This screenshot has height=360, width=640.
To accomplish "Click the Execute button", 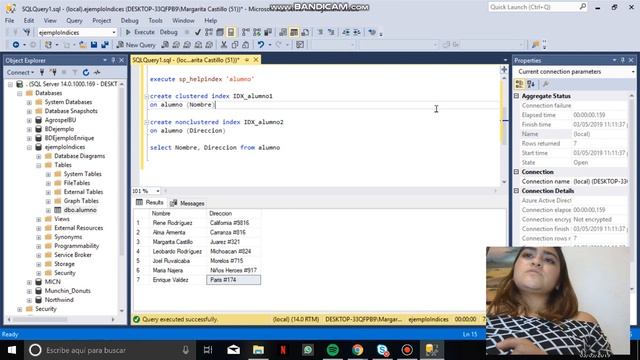I will (x=140, y=32).
